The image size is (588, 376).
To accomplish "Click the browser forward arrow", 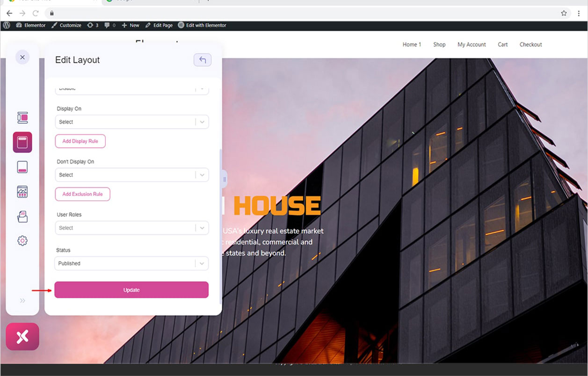I will point(22,13).
